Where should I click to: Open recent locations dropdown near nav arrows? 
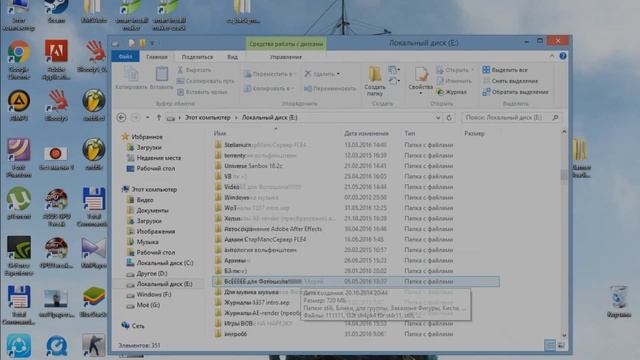point(147,118)
